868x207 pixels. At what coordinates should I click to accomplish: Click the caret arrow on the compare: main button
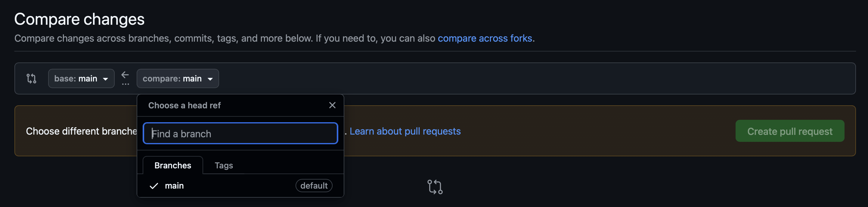210,79
